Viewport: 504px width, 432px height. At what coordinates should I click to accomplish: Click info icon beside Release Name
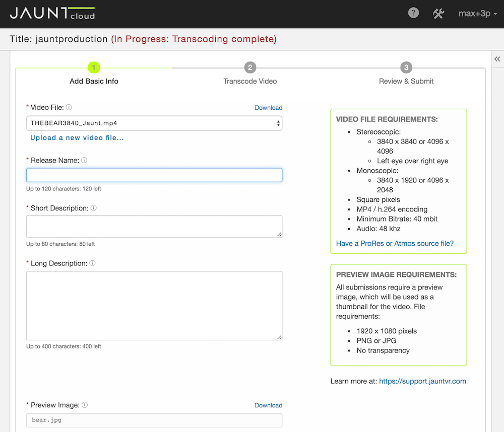click(84, 160)
